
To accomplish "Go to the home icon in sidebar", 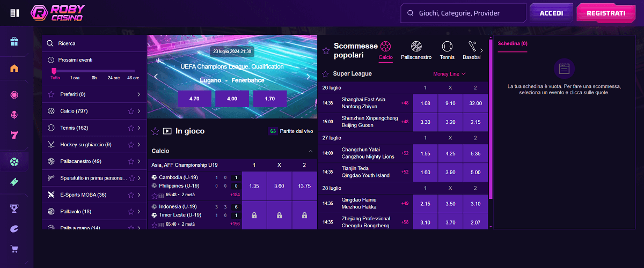I will click(x=14, y=68).
